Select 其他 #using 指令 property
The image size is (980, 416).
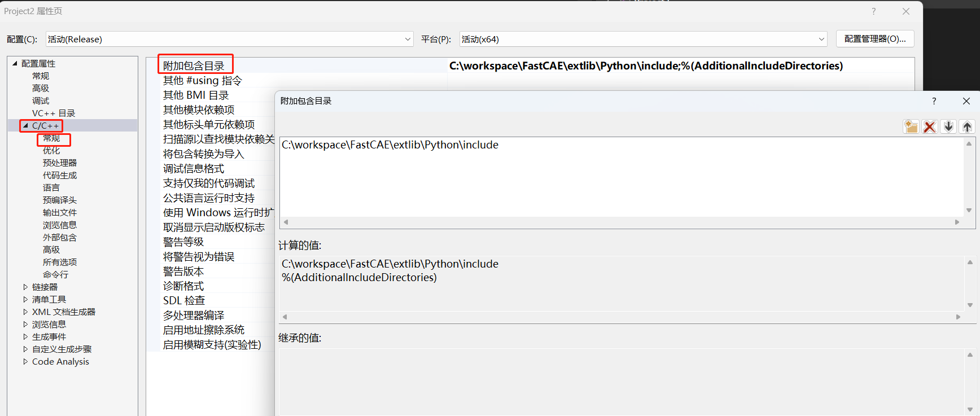202,80
